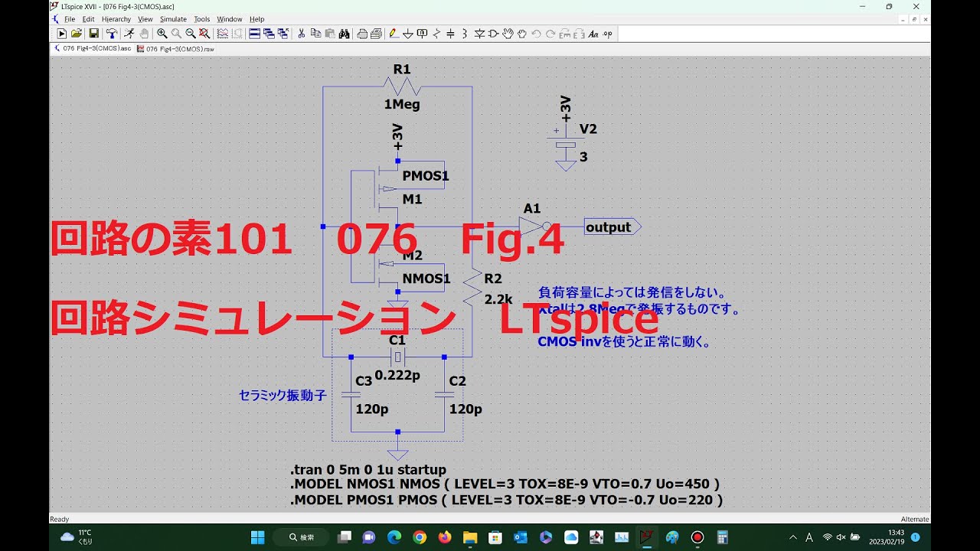The height and width of the screenshot is (551, 980).
Task: Open print setup icon
Action: tap(362, 34)
